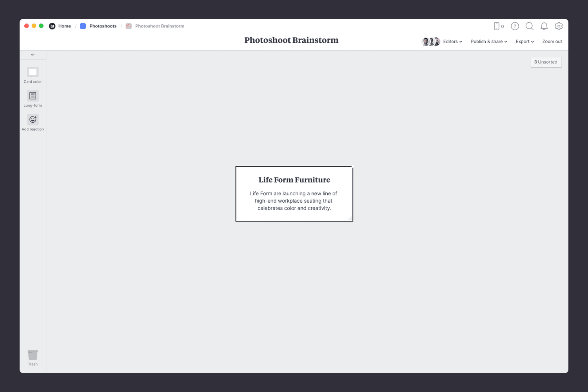Open the search magnifier icon

529,26
